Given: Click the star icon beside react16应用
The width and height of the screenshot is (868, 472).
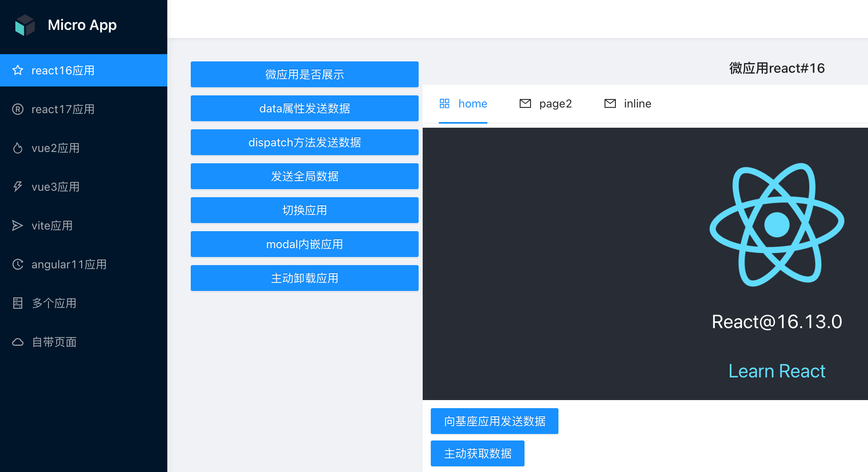Looking at the screenshot, I should click(18, 70).
